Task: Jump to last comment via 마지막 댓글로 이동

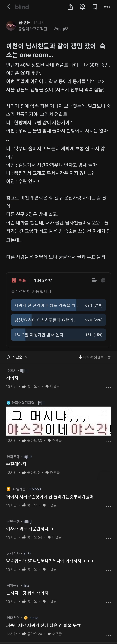Action: point(95,357)
